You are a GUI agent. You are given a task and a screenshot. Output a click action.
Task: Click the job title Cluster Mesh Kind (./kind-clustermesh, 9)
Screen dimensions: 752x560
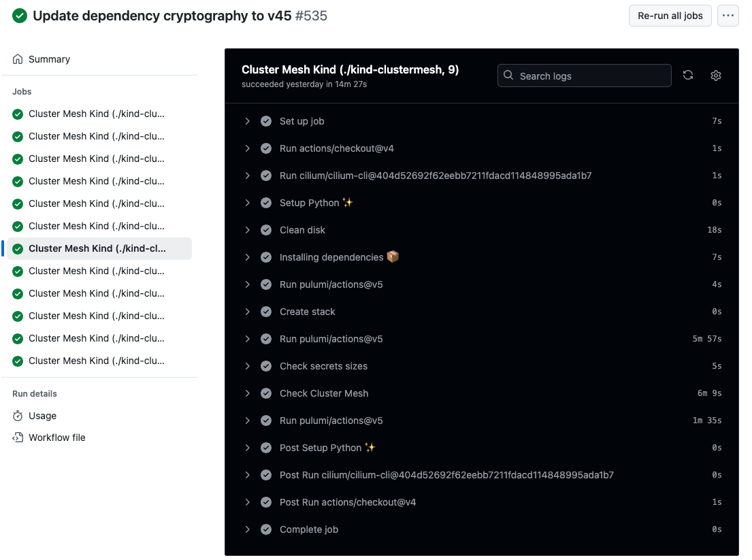point(350,70)
